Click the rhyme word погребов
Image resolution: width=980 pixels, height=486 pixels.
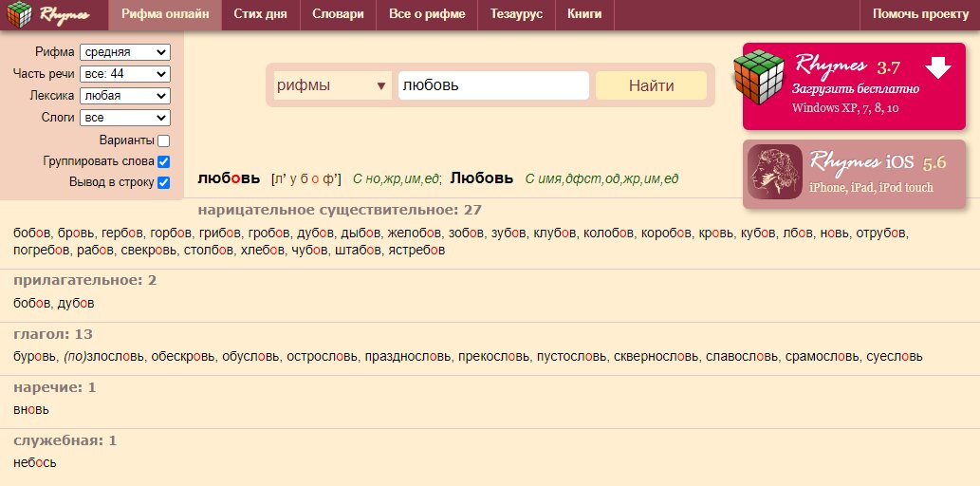(41, 251)
